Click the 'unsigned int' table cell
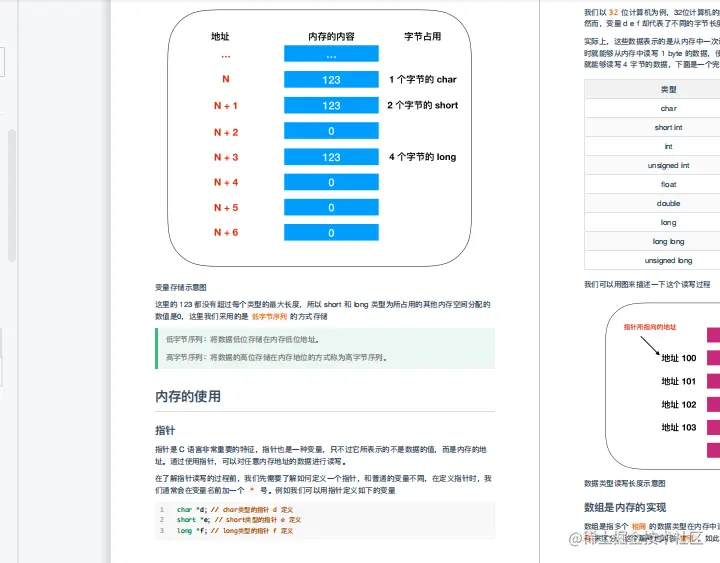This screenshot has height=563, width=720. (x=668, y=165)
